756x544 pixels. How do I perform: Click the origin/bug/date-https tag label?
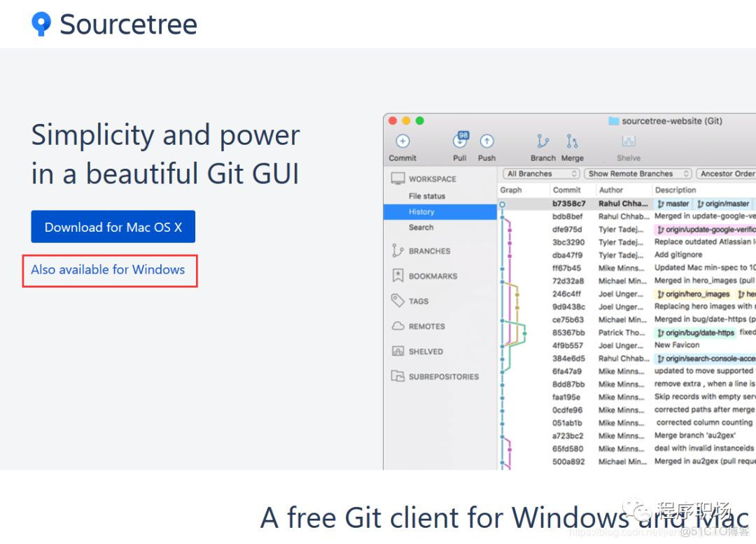click(695, 333)
